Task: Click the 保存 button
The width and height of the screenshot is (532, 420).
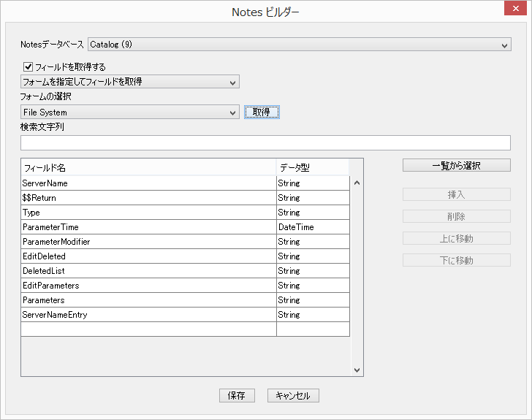Action: coord(237,395)
